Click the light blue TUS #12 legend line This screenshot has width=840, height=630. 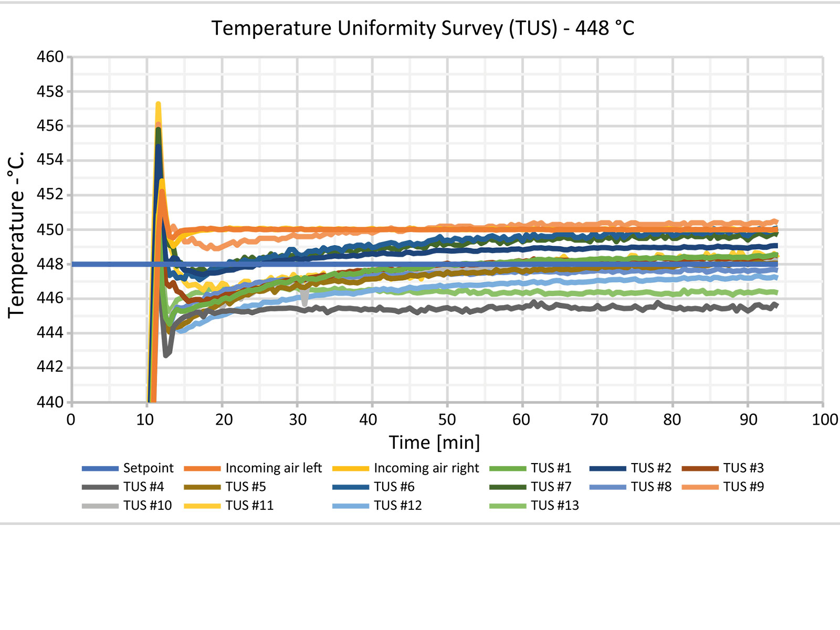coord(351,506)
